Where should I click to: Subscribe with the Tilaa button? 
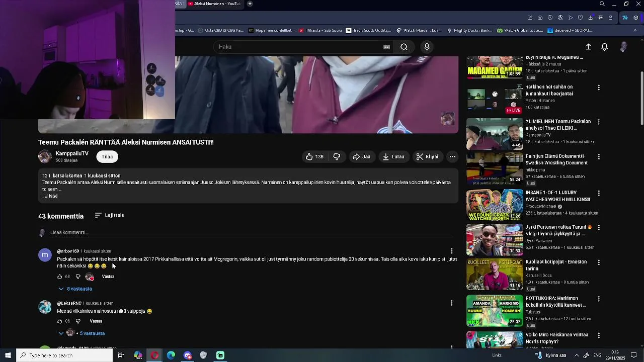(107, 157)
